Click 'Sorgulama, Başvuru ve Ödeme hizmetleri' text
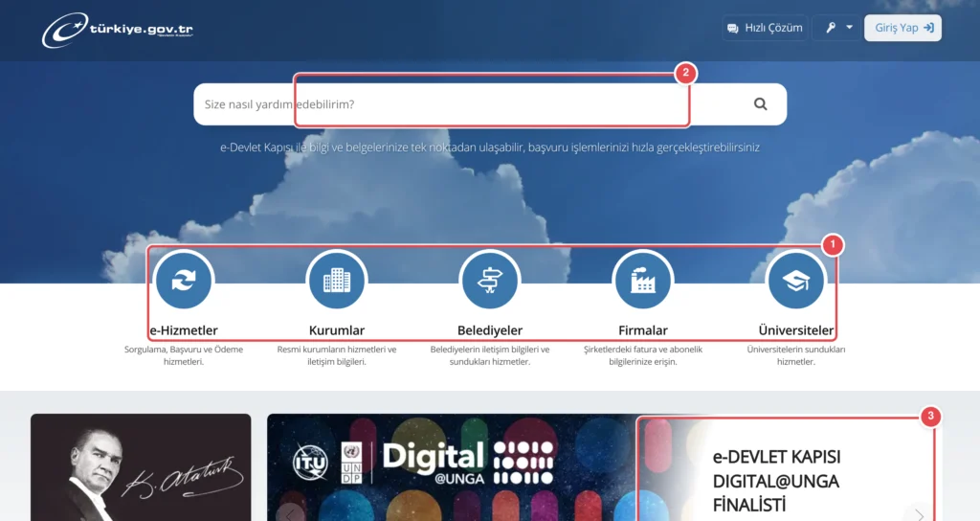This screenshot has height=521, width=980. [x=184, y=355]
